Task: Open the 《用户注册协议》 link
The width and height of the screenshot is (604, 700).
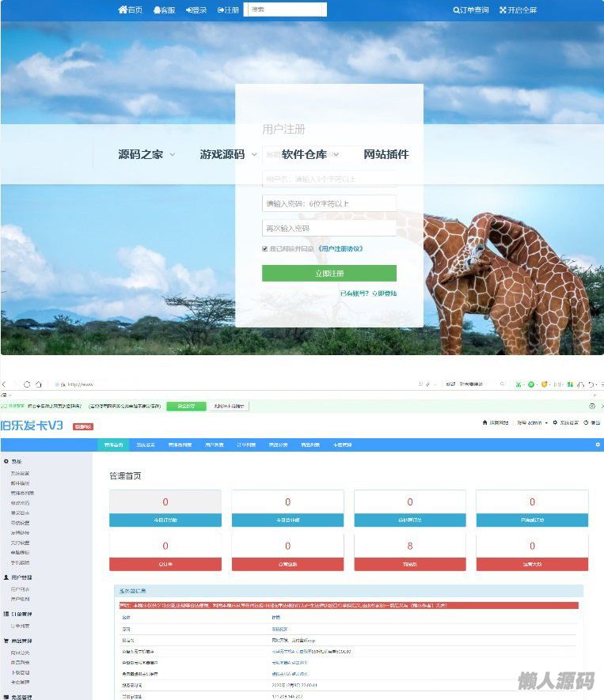Action: point(340,248)
